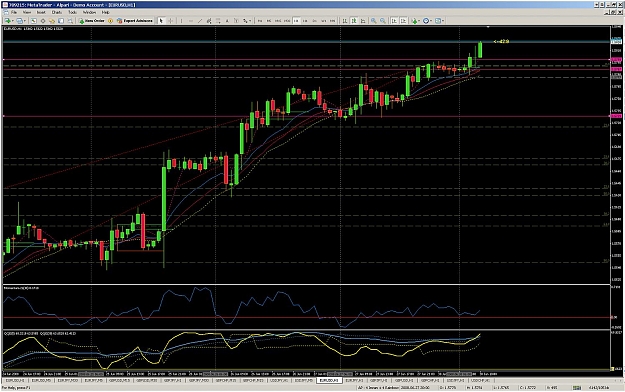Open a new chart via toolbar icon
This screenshot has height=392, width=625.
click(x=7, y=21)
